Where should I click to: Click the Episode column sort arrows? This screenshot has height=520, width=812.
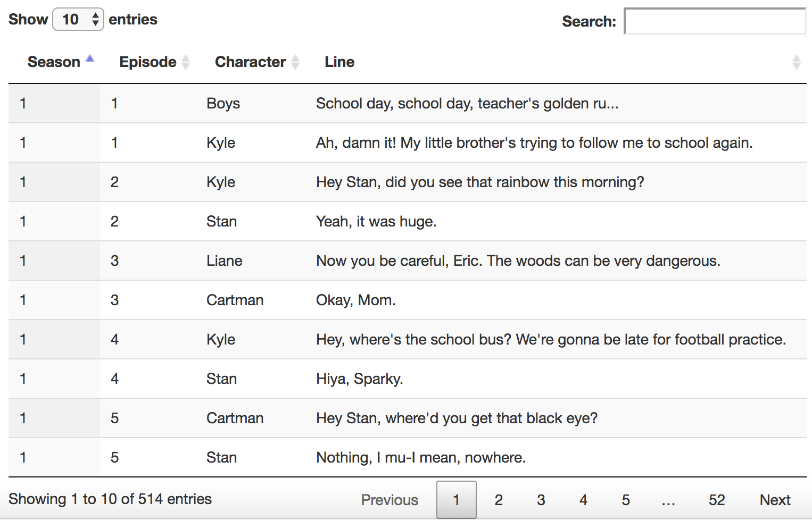(x=186, y=62)
